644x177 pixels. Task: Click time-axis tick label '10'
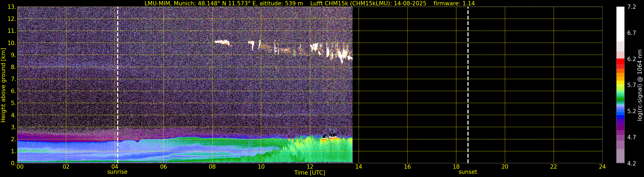pyautogui.click(x=261, y=167)
